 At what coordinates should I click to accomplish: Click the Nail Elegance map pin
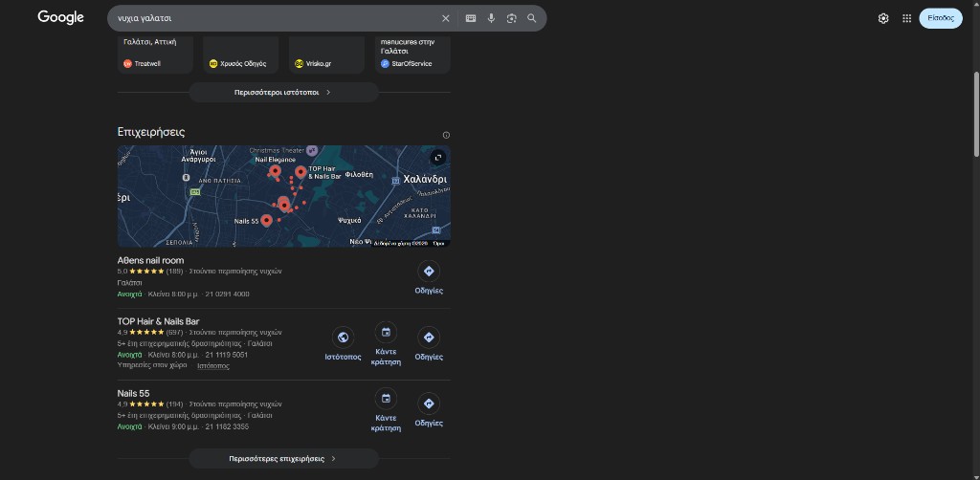(x=275, y=170)
